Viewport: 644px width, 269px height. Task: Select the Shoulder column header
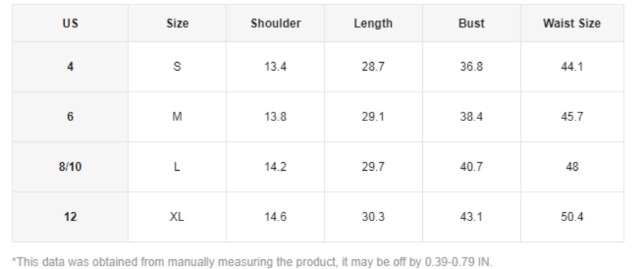[276, 24]
